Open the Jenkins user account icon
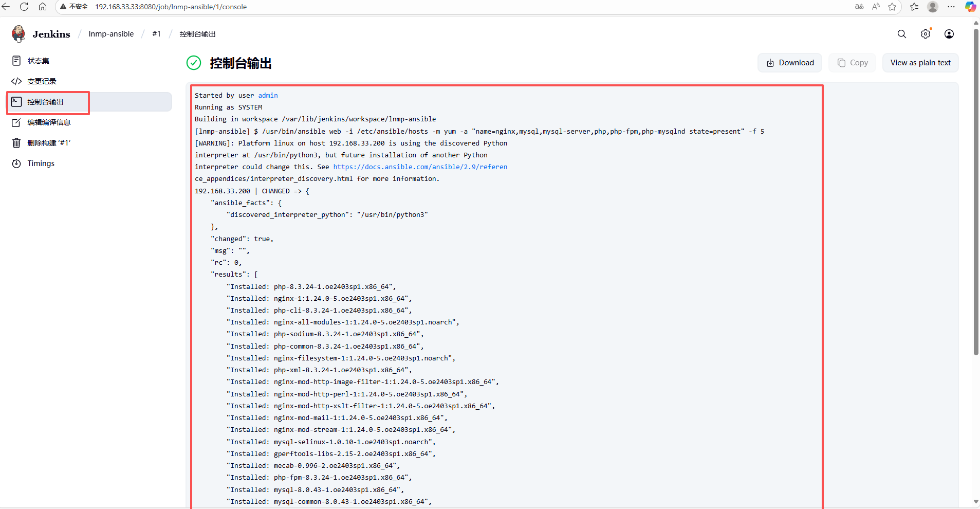This screenshot has width=980, height=509. tap(949, 34)
